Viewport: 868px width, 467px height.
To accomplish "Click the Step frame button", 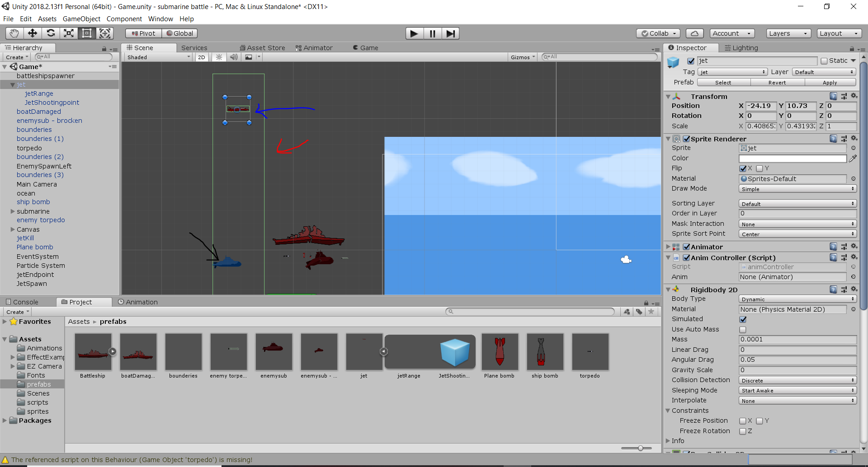I will coord(451,33).
